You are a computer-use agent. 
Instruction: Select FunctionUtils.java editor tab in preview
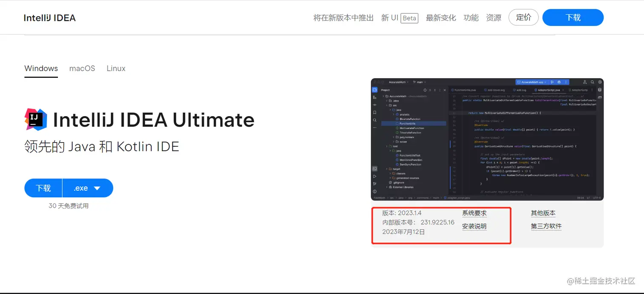click(463, 90)
